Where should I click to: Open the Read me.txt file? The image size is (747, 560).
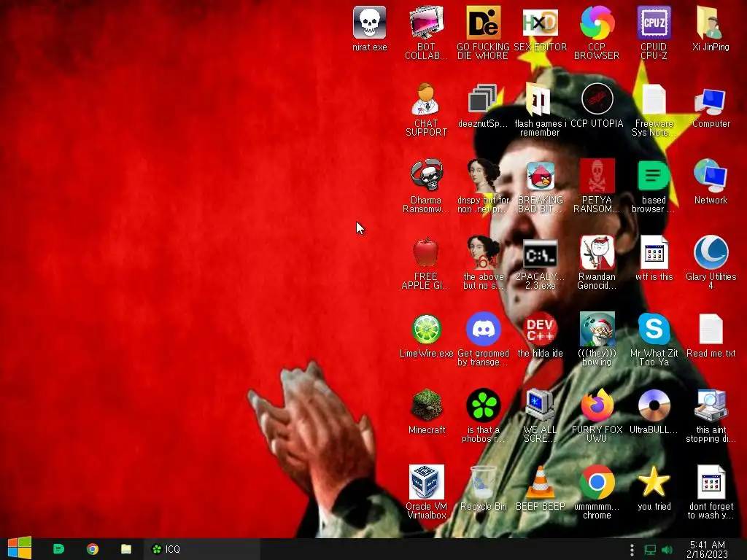click(x=711, y=329)
